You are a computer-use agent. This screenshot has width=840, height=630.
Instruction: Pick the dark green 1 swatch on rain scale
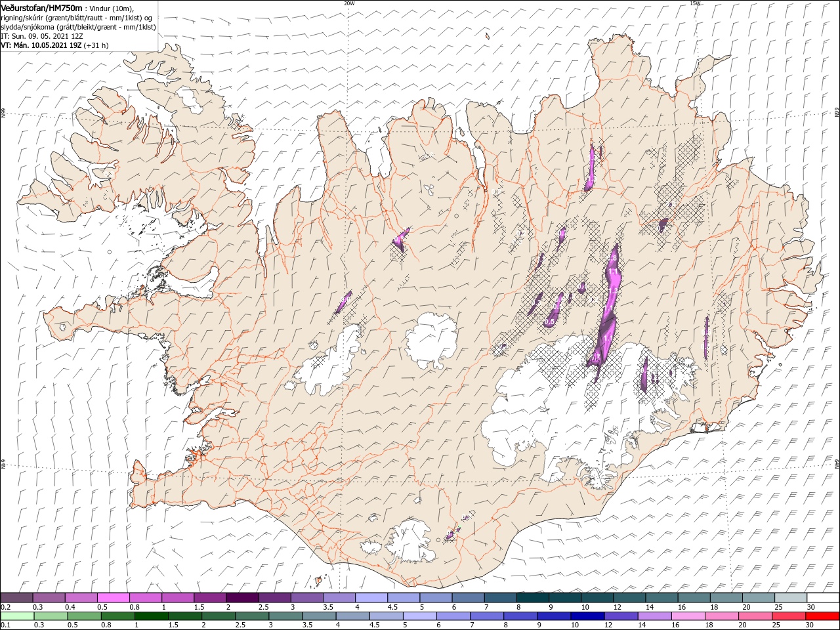(152, 616)
